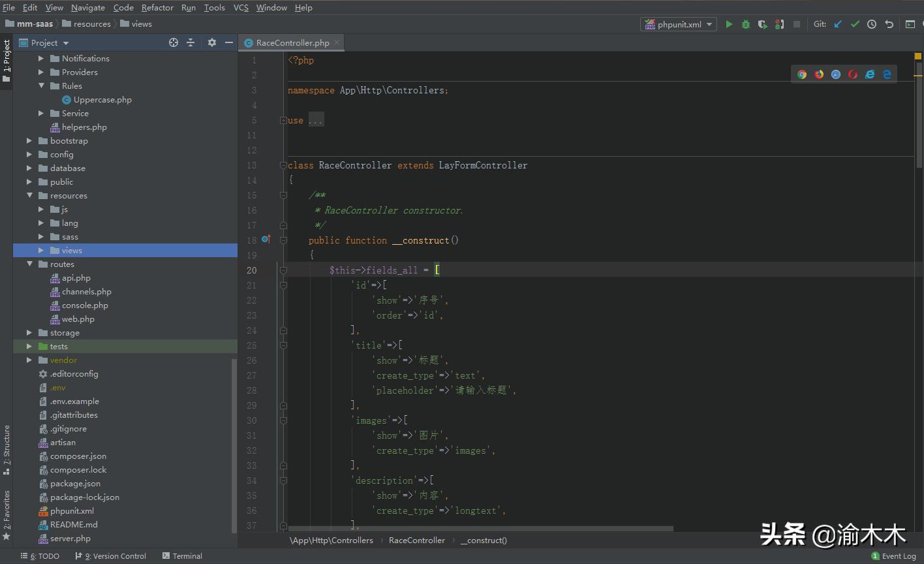924x564 pixels.
Task: Locate current file in Project tree
Action: 174,42
